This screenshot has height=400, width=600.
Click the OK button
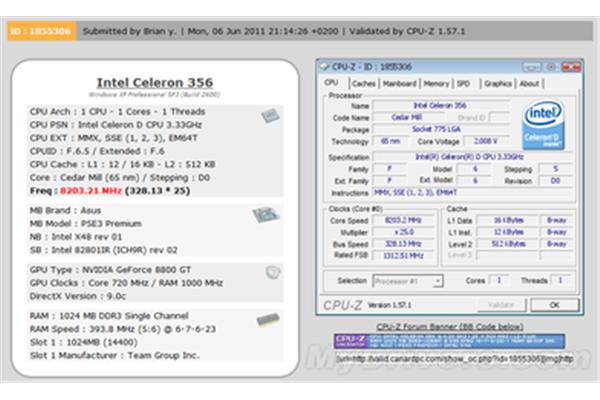click(x=554, y=305)
